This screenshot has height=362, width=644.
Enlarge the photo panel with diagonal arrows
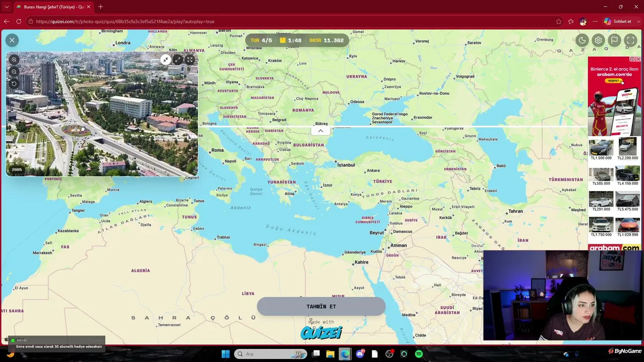pyautogui.click(x=178, y=60)
